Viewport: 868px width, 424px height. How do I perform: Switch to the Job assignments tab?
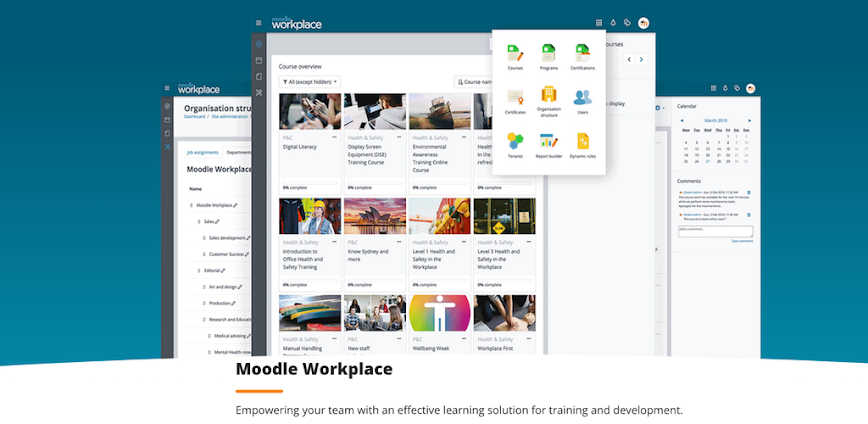[203, 152]
